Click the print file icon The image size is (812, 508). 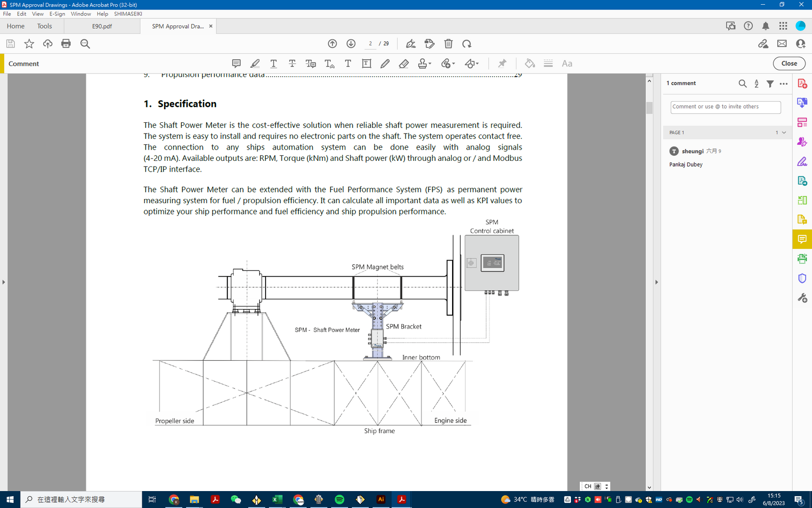[66, 44]
